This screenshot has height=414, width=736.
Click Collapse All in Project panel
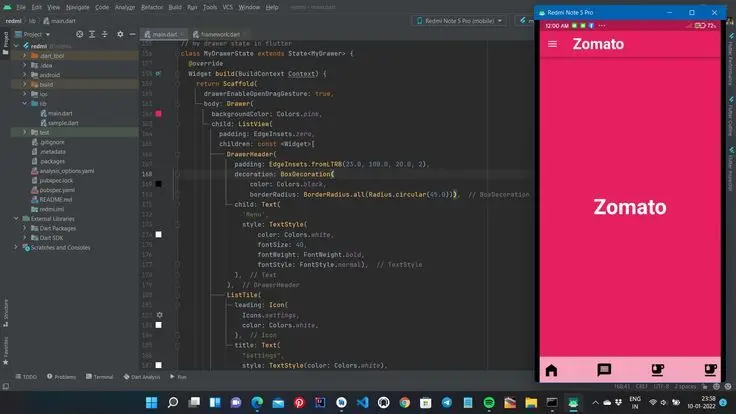(105, 34)
